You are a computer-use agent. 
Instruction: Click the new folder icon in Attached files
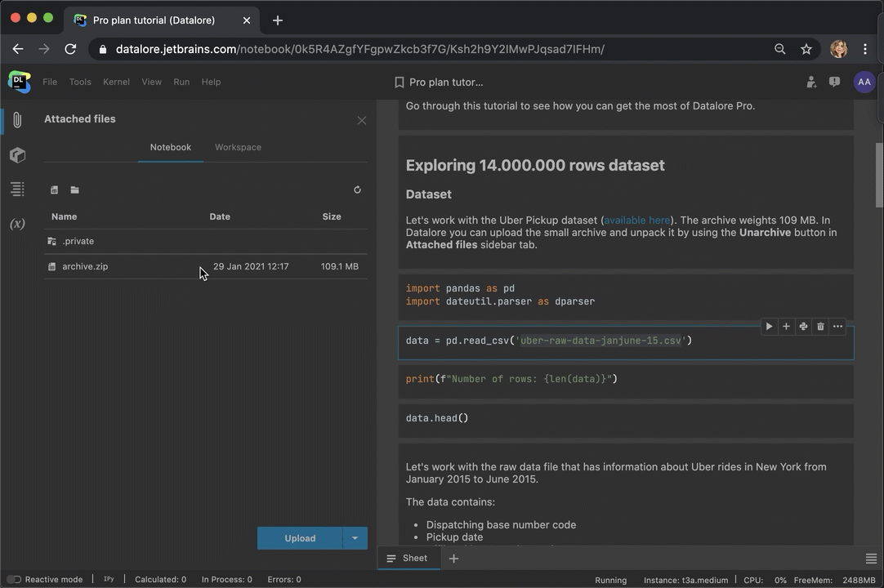coord(74,190)
